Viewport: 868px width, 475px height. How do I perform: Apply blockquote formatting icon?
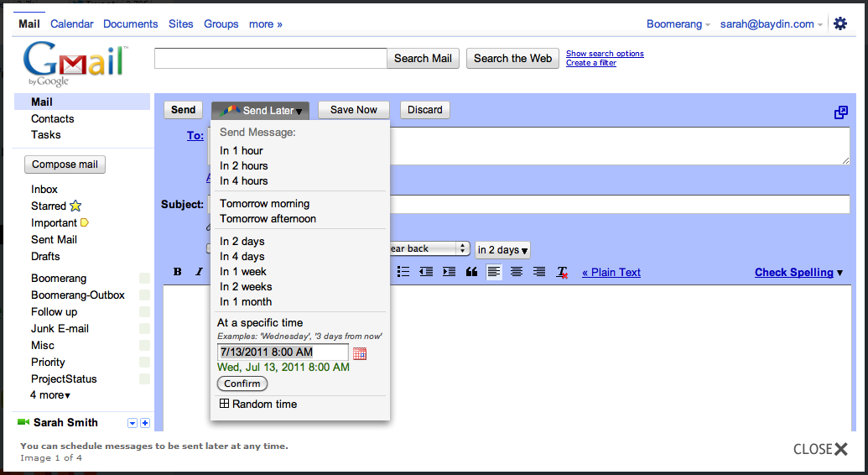[471, 272]
